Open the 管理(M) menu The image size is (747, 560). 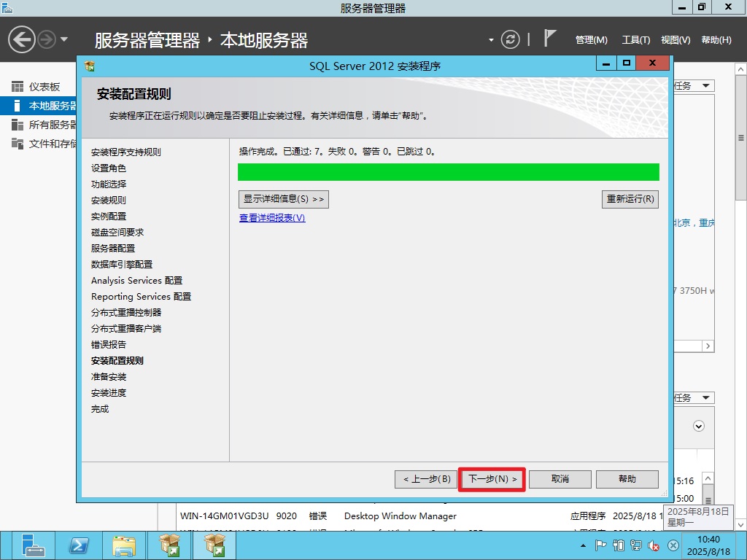point(591,40)
